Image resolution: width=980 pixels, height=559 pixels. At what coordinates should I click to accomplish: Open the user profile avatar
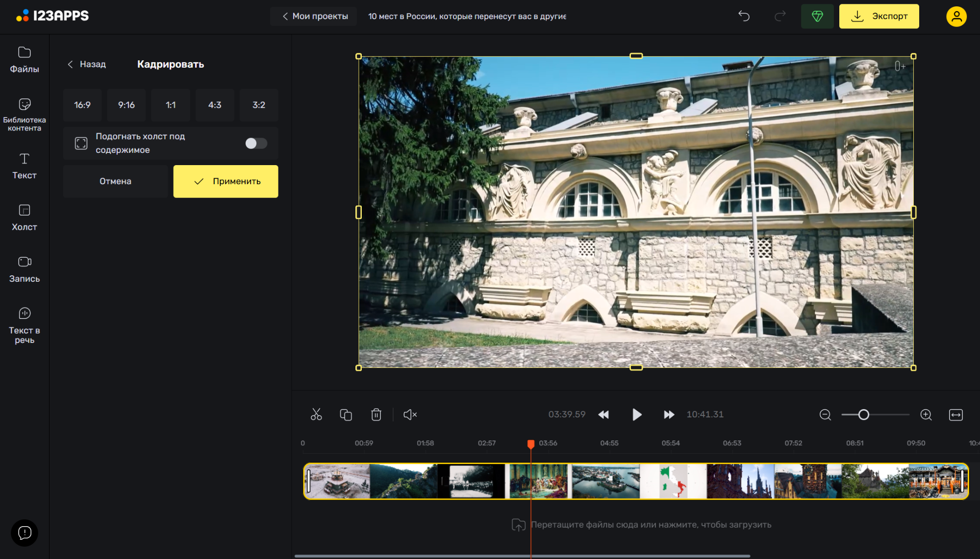pyautogui.click(x=956, y=16)
